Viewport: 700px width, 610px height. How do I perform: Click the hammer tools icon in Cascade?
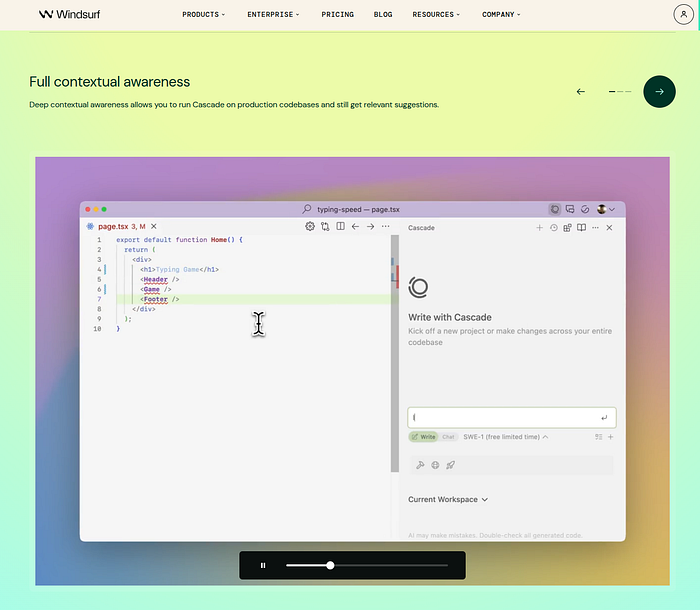[421, 465]
